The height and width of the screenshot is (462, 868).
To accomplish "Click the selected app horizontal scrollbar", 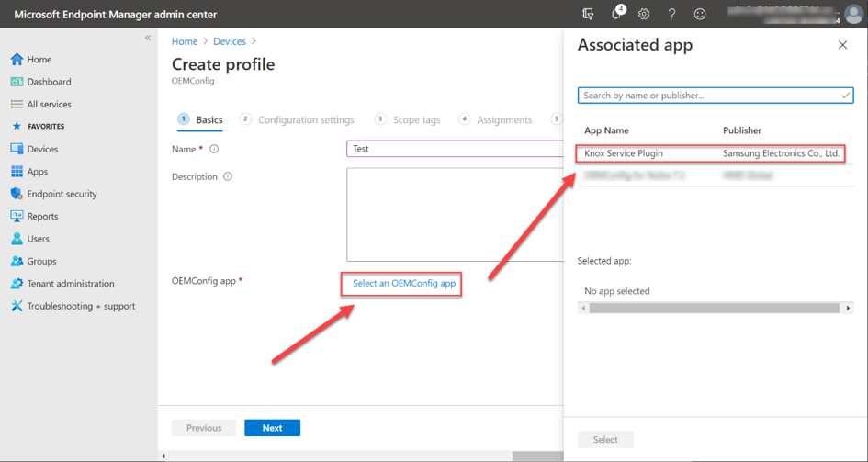I will tap(714, 309).
